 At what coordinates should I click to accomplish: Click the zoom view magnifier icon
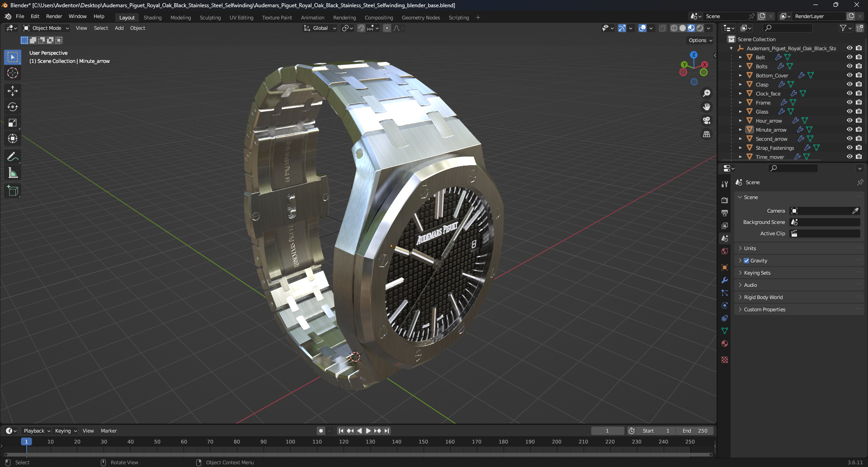[x=707, y=93]
